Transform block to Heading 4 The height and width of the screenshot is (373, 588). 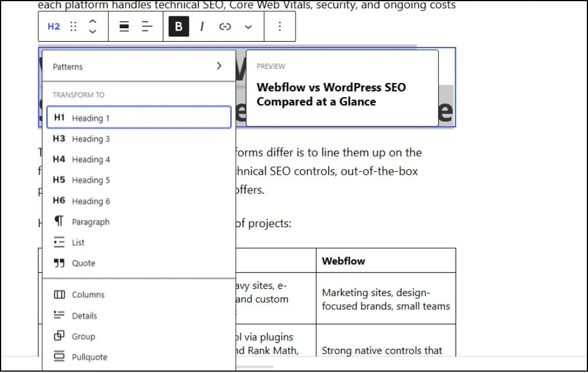139,159
